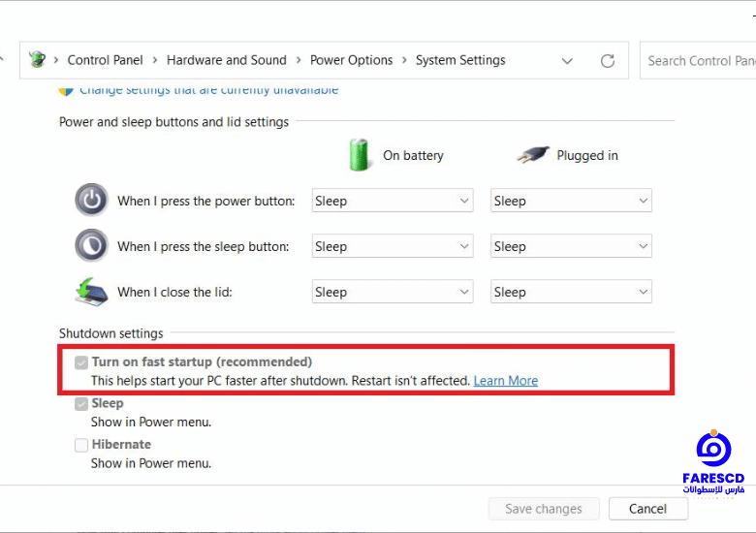The image size is (756, 533).
Task: Click the "When I close the lid:" label
Action: point(174,292)
